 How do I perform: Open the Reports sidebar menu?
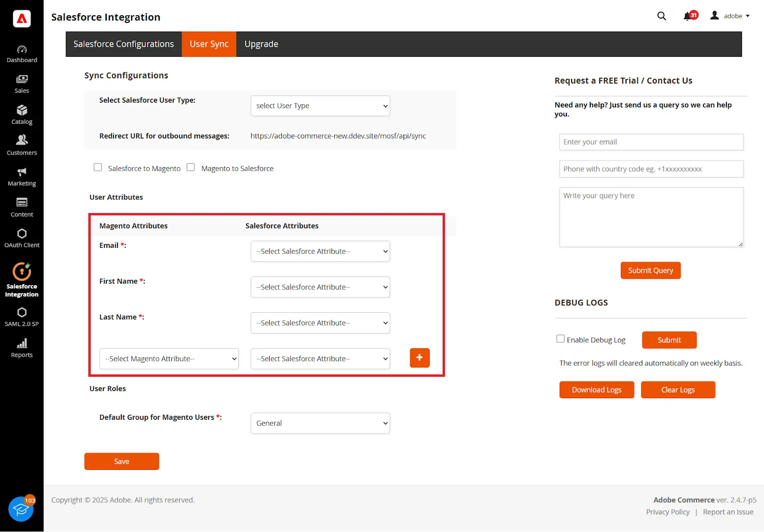(22, 348)
